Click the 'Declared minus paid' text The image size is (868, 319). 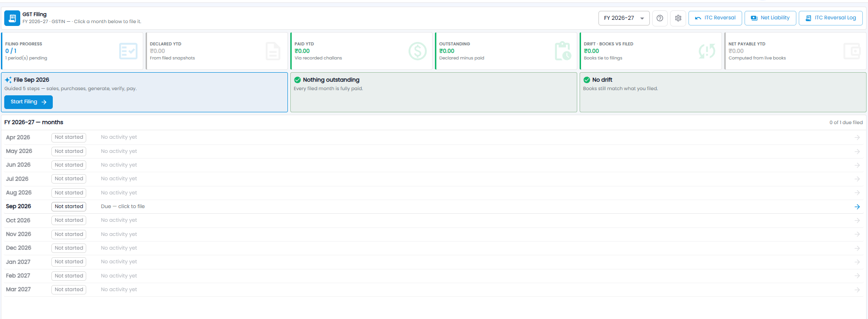461,58
